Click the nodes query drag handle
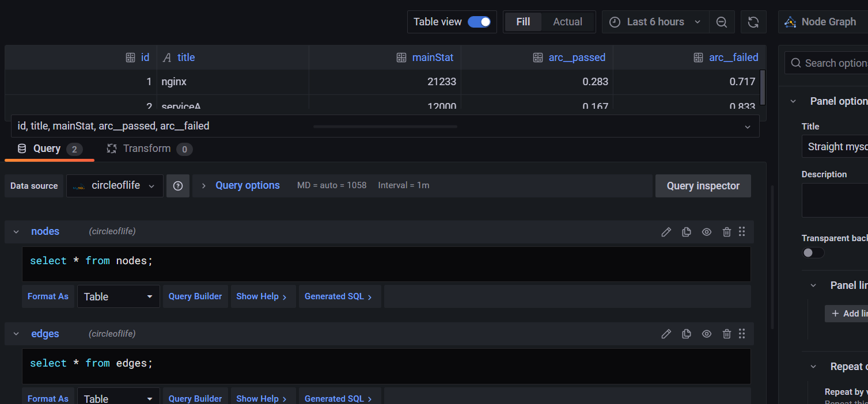Image resolution: width=868 pixels, height=404 pixels. point(742,231)
